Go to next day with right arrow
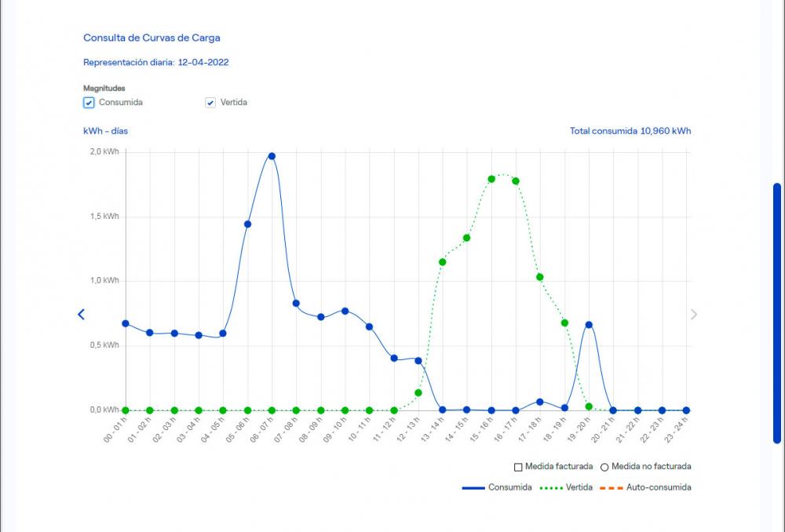 click(x=694, y=315)
